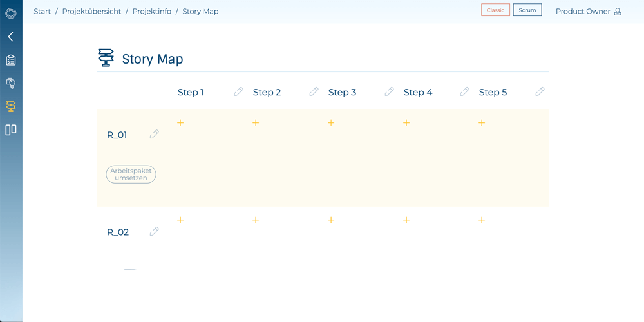Select the Story Map signpost sidebar icon
This screenshot has height=322, width=644.
[x=10, y=106]
